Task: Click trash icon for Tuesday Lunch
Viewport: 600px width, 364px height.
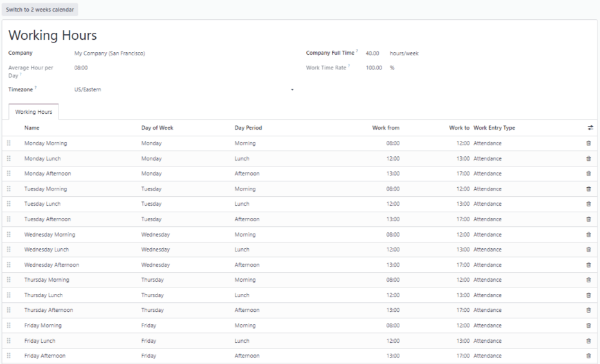Action: [588, 204]
